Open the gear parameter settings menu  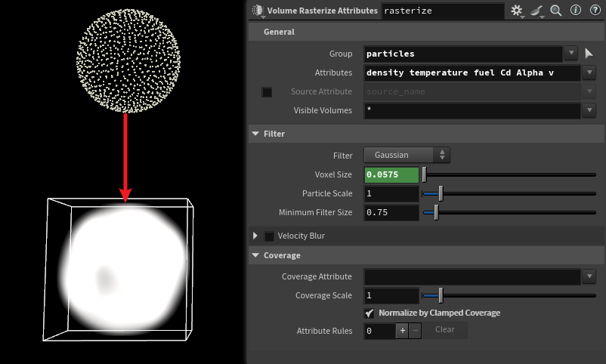pos(517,11)
